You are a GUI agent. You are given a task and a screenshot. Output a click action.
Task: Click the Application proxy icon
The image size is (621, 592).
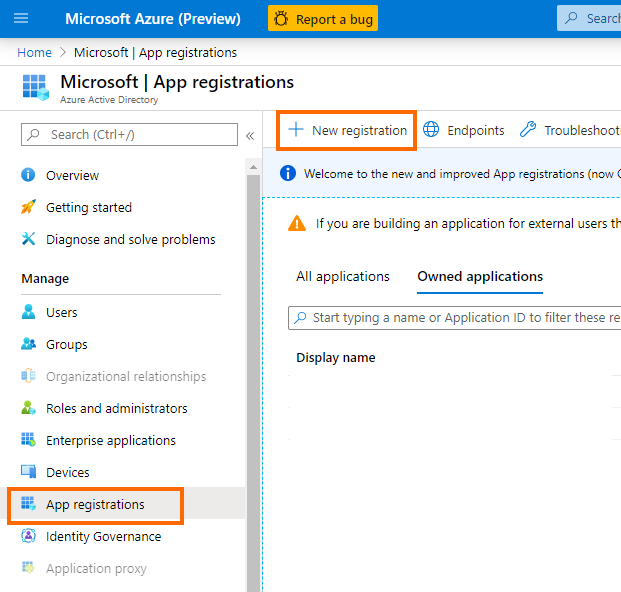click(x=28, y=567)
